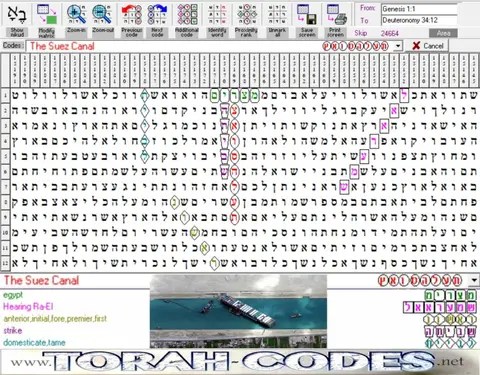
Task: Click the stuck ship canal thumbnail image
Action: tap(238, 312)
